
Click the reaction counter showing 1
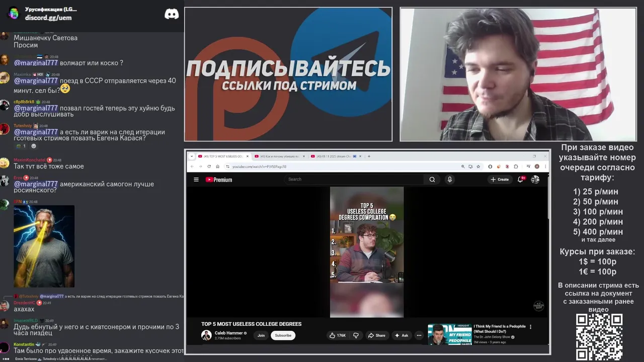pos(21,146)
